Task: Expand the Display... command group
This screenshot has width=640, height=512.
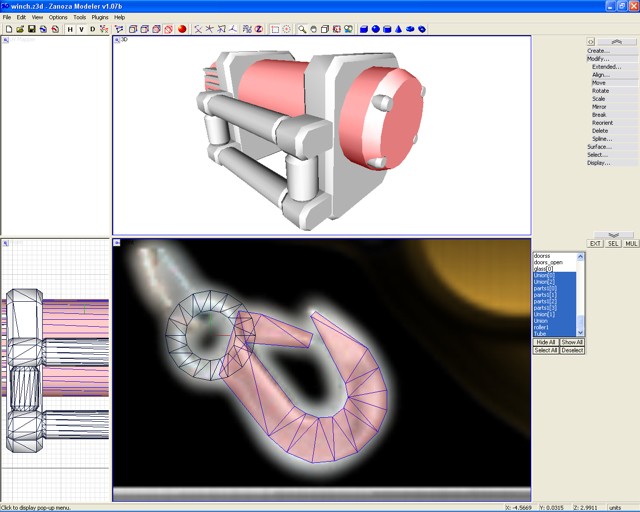Action: pyautogui.click(x=598, y=163)
